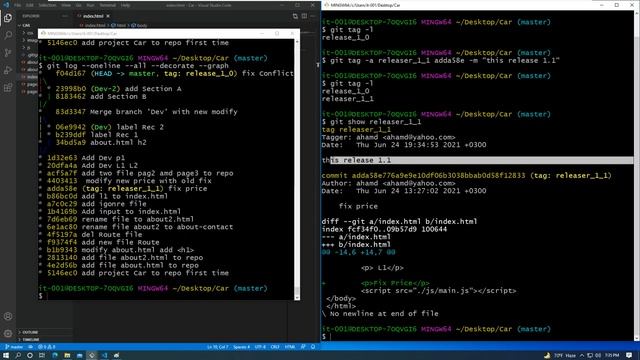Open Action Center notifications icon
The height and width of the screenshot is (360, 640).
pos(629,356)
